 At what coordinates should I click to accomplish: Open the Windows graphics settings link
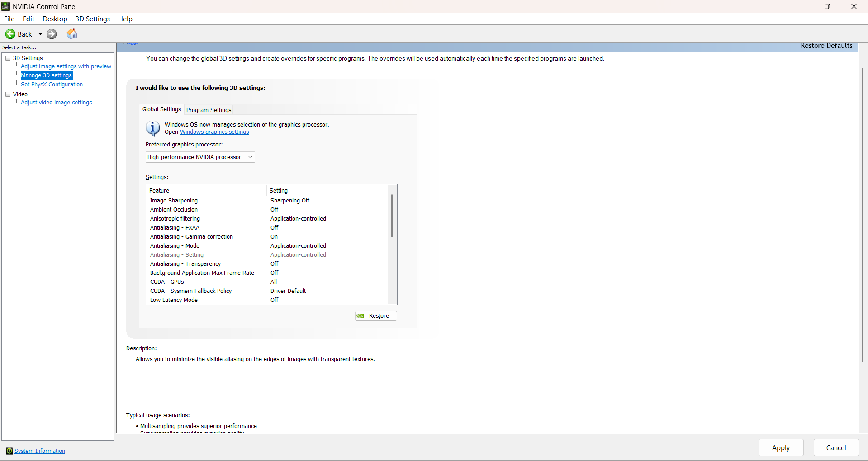tap(214, 132)
